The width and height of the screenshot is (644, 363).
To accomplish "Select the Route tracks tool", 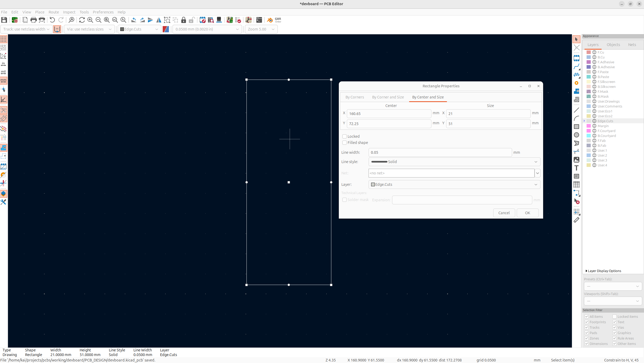I will tap(576, 67).
